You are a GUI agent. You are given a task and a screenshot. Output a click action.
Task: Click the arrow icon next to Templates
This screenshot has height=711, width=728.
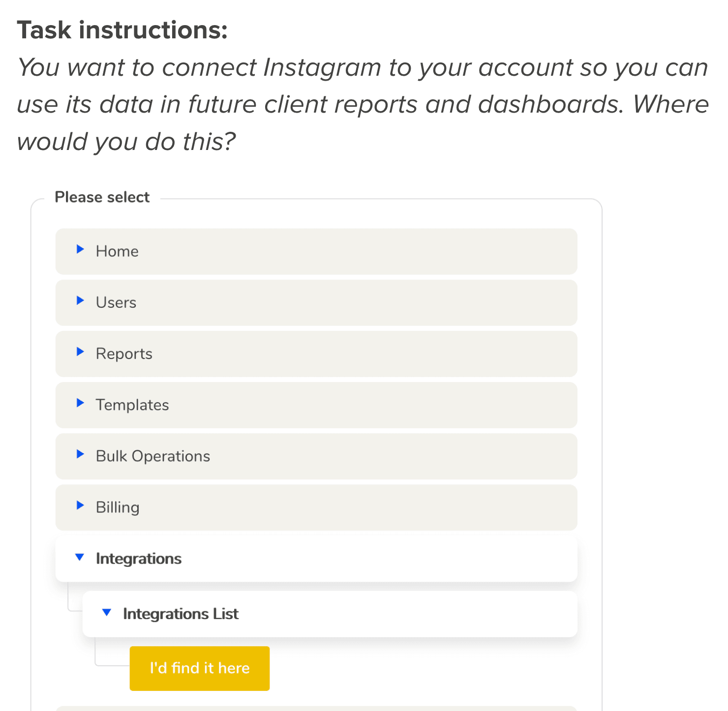click(80, 403)
